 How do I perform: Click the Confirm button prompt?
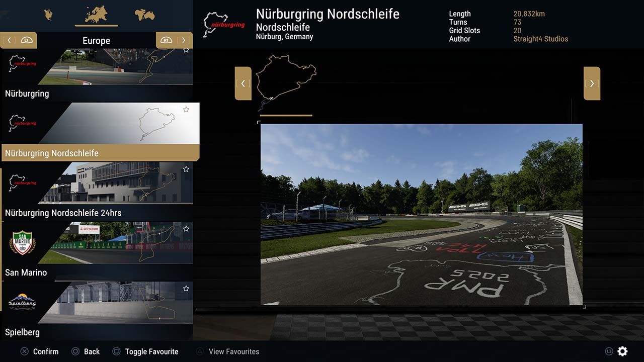coord(39,351)
